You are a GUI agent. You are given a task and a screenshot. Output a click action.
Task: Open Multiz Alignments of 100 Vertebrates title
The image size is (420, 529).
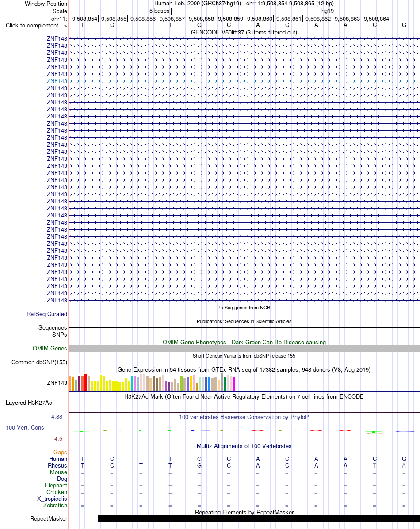[244, 446]
